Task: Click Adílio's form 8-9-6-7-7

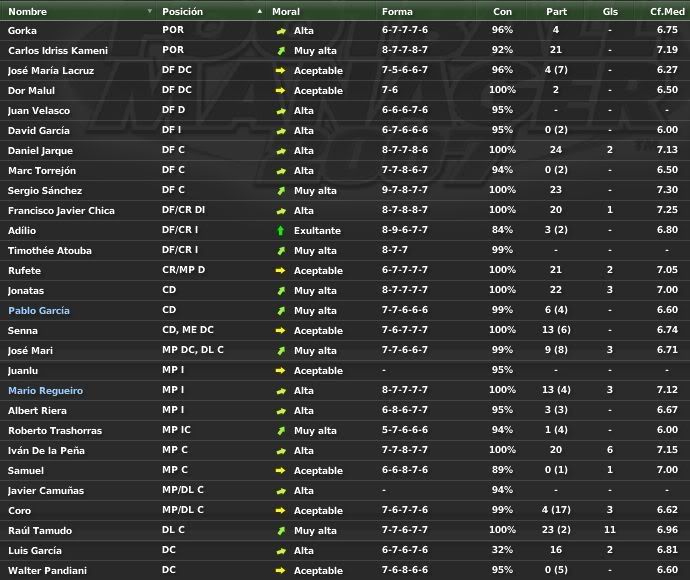Action: pyautogui.click(x=404, y=230)
